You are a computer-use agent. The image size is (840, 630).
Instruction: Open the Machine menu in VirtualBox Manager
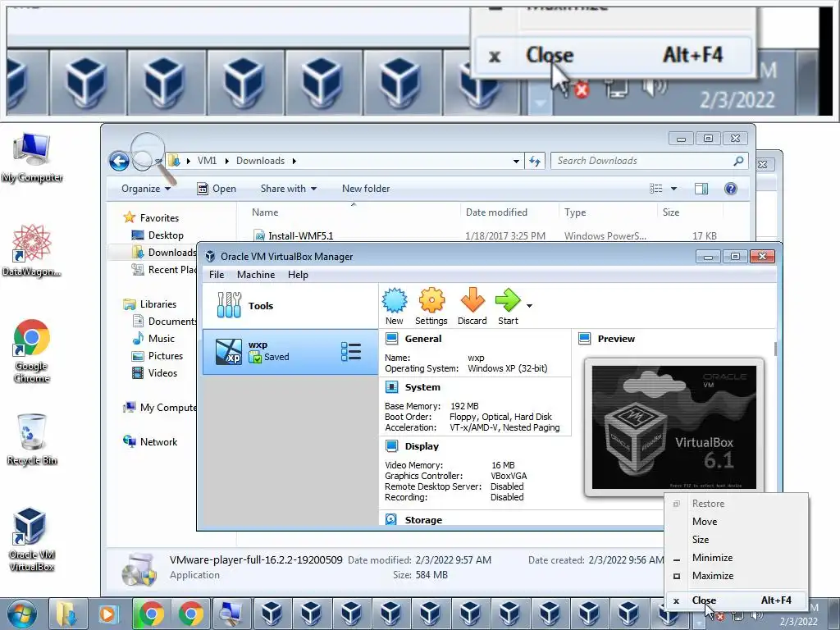click(256, 275)
